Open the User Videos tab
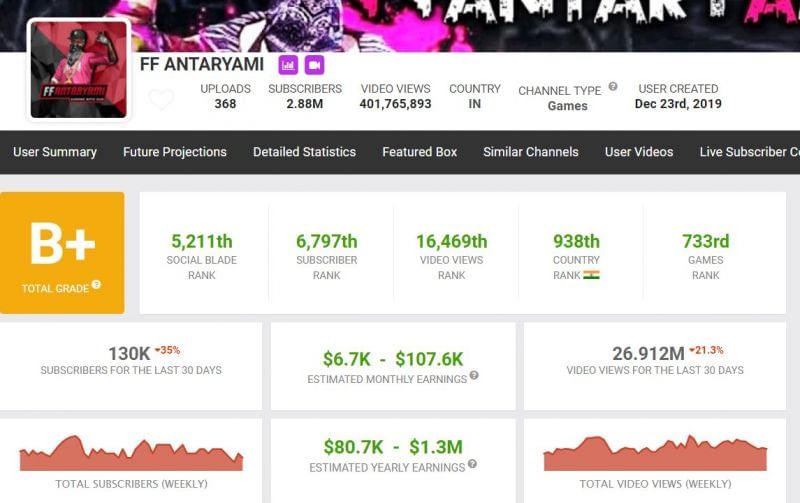The height and width of the screenshot is (503, 800). (639, 152)
